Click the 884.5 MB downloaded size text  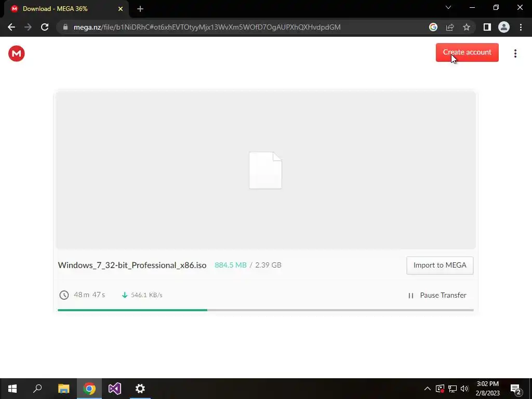pos(230,265)
